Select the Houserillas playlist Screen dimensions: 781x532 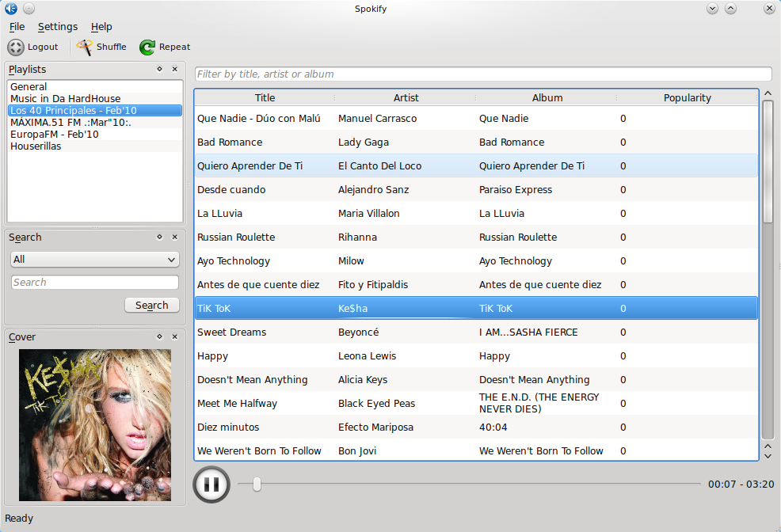[x=36, y=146]
